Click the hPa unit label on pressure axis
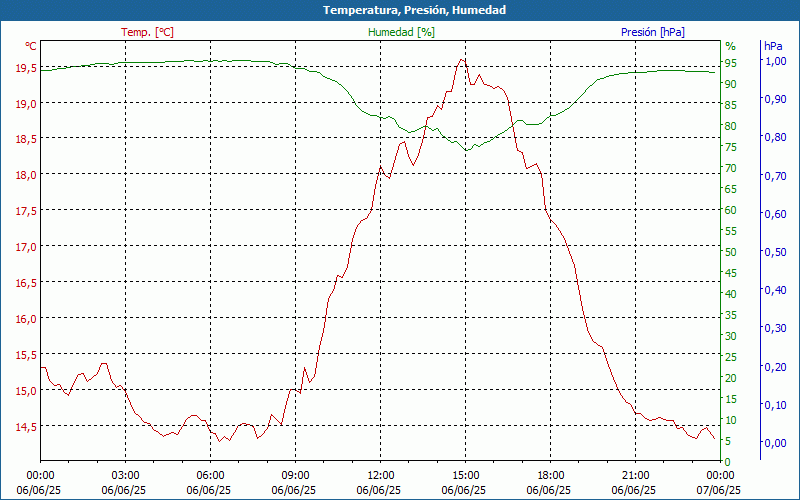Image resolution: width=800 pixels, height=500 pixels. [773, 45]
